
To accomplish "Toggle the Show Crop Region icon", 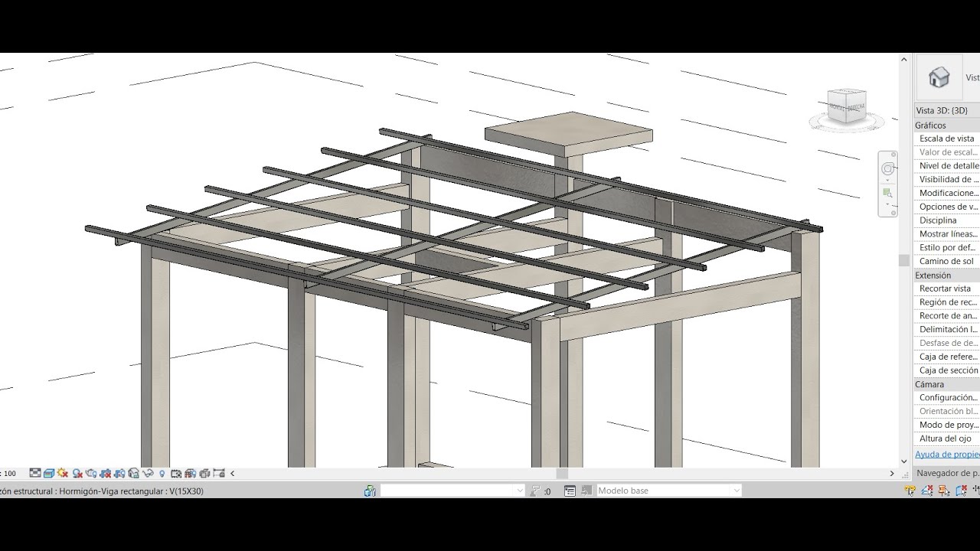I will (119, 474).
